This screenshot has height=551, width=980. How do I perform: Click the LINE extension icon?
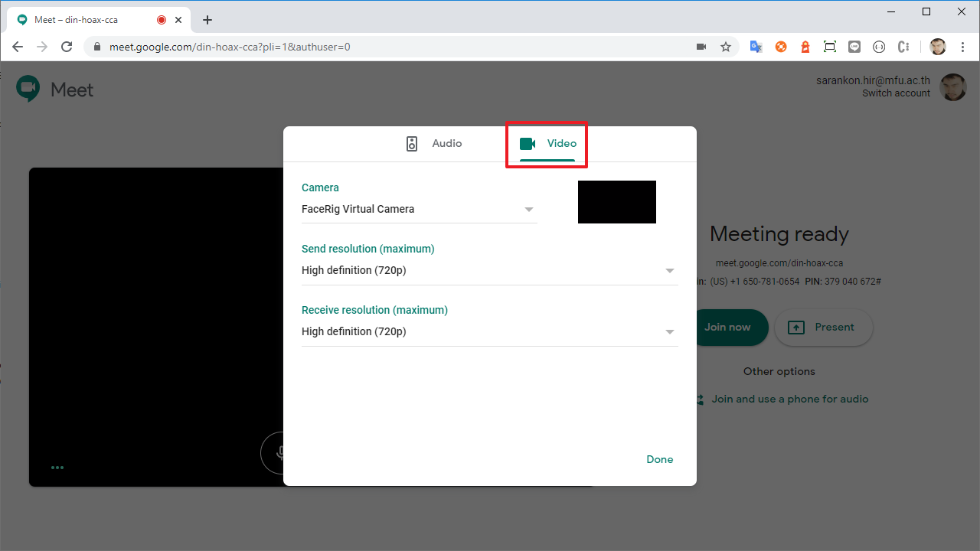[854, 47]
